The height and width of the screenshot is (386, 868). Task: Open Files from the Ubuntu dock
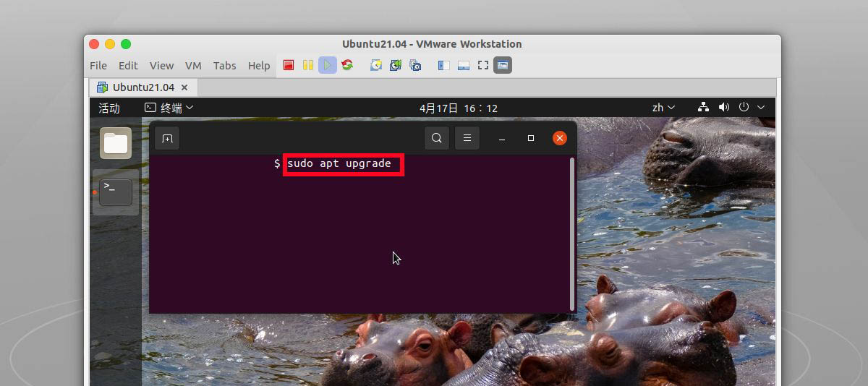(116, 143)
